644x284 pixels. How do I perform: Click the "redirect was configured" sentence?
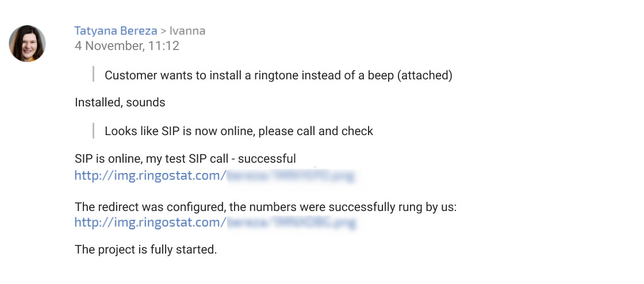tap(265, 207)
